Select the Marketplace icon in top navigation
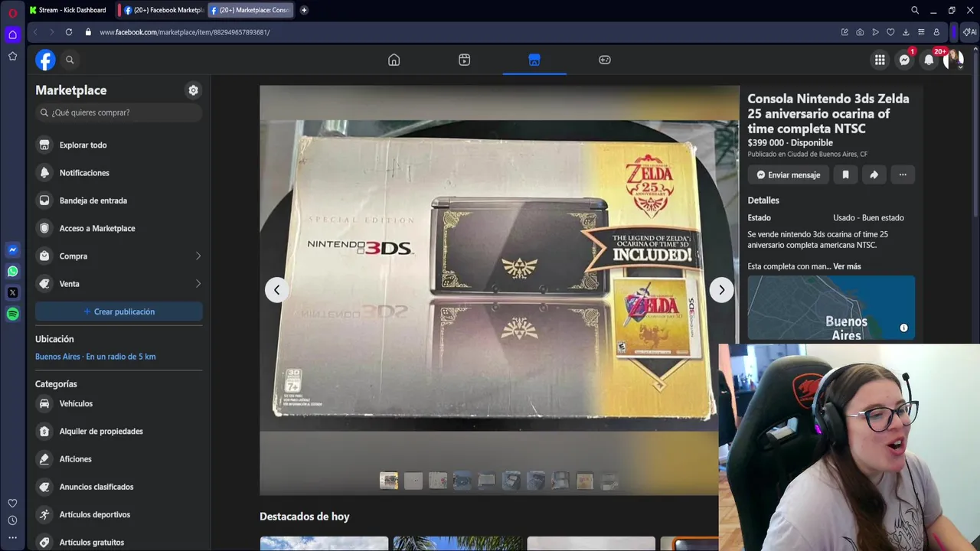This screenshot has width=980, height=551. coord(534,60)
